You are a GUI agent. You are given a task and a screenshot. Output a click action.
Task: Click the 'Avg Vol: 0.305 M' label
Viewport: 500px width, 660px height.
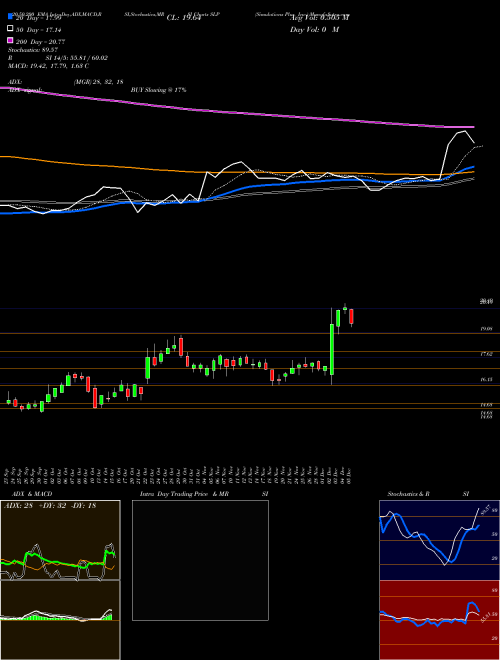pyautogui.click(x=319, y=18)
